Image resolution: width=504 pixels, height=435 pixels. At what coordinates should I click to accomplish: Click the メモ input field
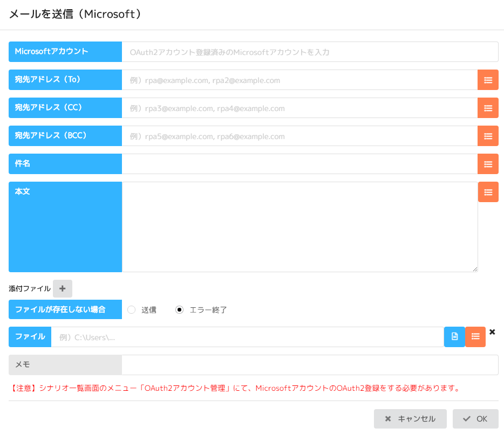[310, 365]
